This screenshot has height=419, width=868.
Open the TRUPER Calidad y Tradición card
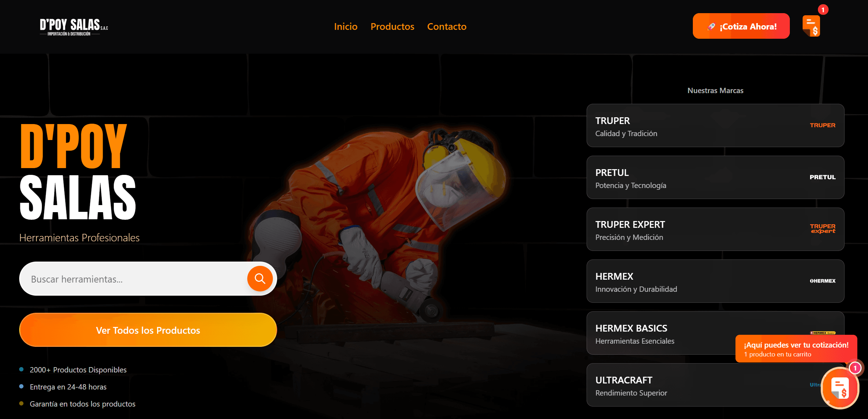(715, 125)
